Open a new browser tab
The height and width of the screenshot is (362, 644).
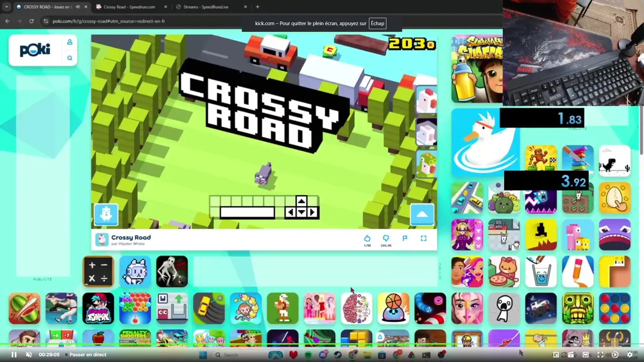(x=258, y=7)
